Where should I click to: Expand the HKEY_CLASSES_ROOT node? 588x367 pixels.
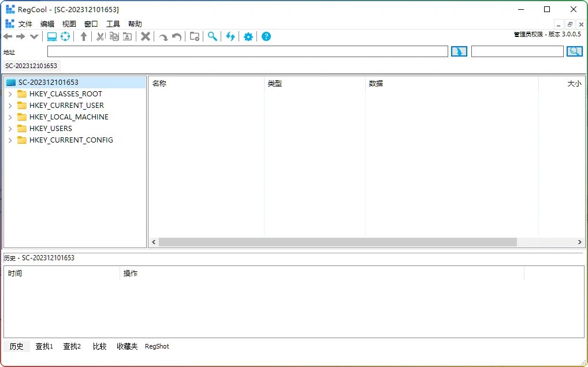click(x=9, y=93)
